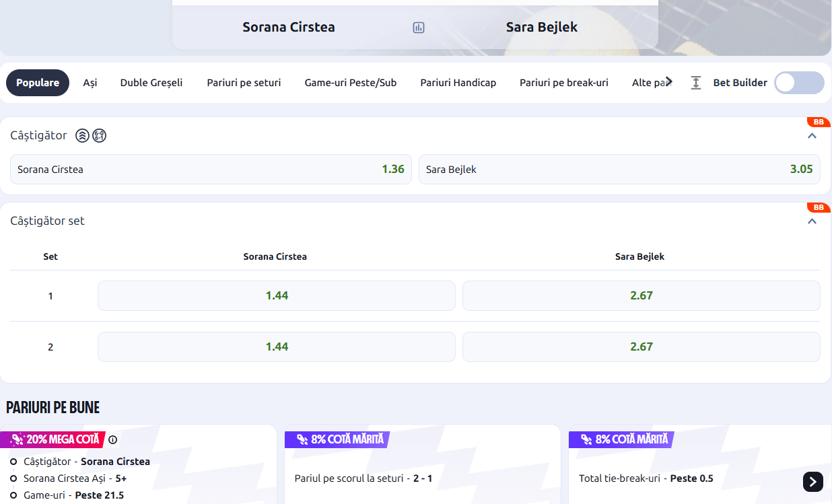Click the Set column header

pyautogui.click(x=50, y=256)
